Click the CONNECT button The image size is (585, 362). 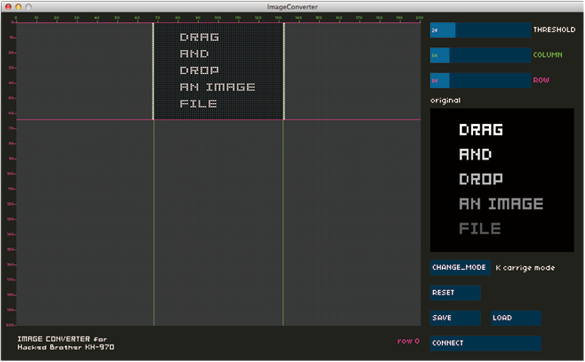tap(486, 343)
